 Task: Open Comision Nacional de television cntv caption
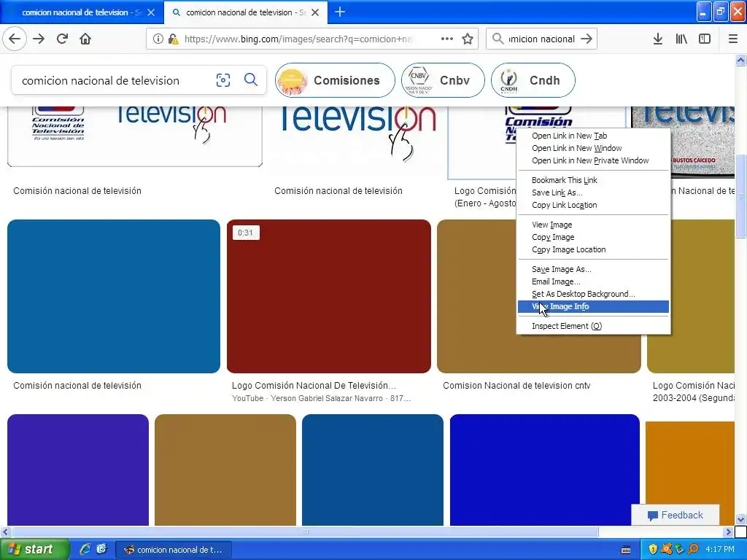(516, 386)
